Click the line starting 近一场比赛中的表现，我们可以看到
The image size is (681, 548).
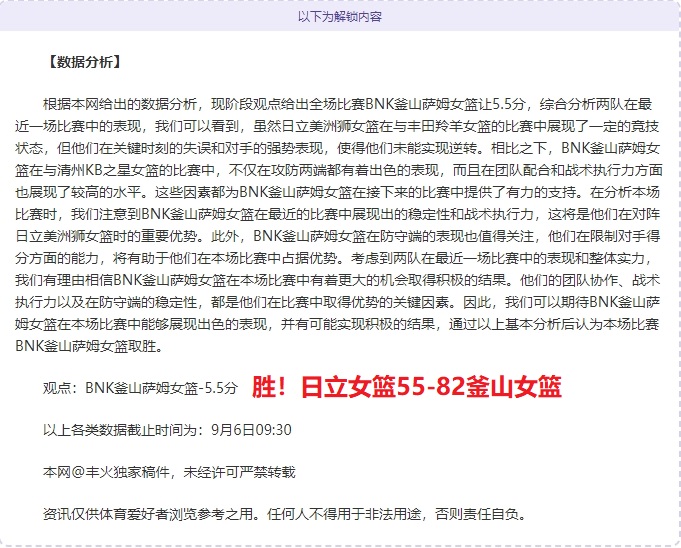pos(337,126)
